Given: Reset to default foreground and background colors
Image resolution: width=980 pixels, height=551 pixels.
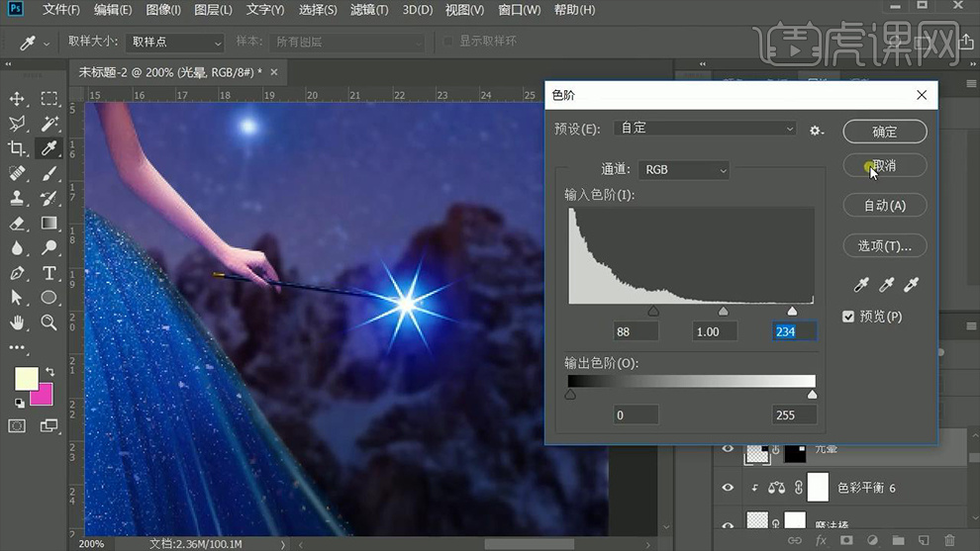Looking at the screenshot, I should pyautogui.click(x=20, y=403).
